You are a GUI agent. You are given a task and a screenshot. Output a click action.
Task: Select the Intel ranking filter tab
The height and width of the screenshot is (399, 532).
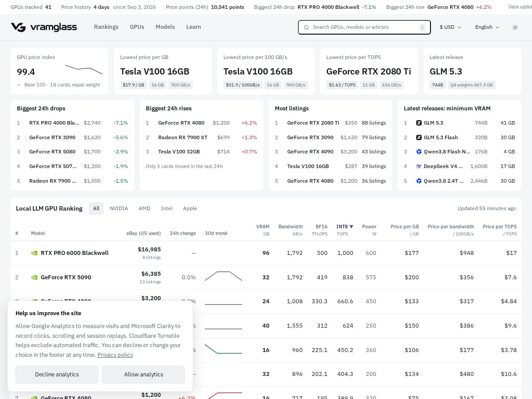coord(167,208)
